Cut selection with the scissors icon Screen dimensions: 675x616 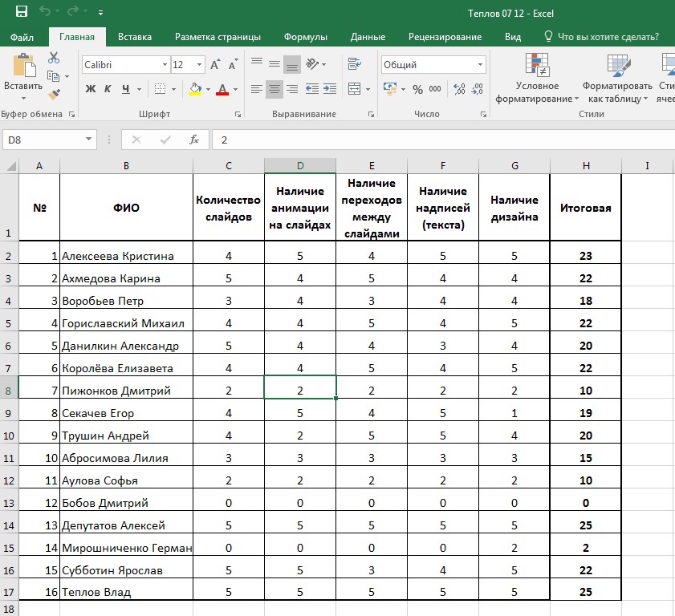54,57
